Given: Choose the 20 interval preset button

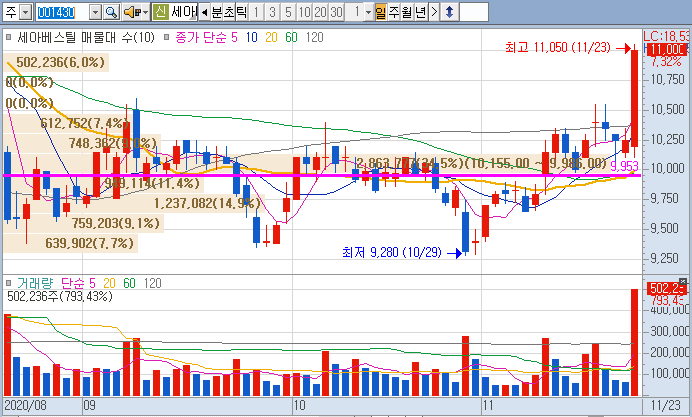Looking at the screenshot, I should (320, 12).
